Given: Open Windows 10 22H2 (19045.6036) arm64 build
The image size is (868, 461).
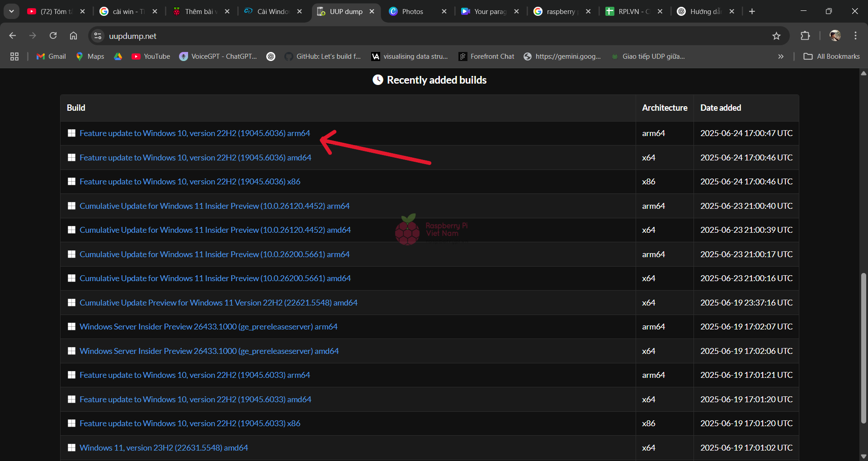Looking at the screenshot, I should [x=195, y=133].
